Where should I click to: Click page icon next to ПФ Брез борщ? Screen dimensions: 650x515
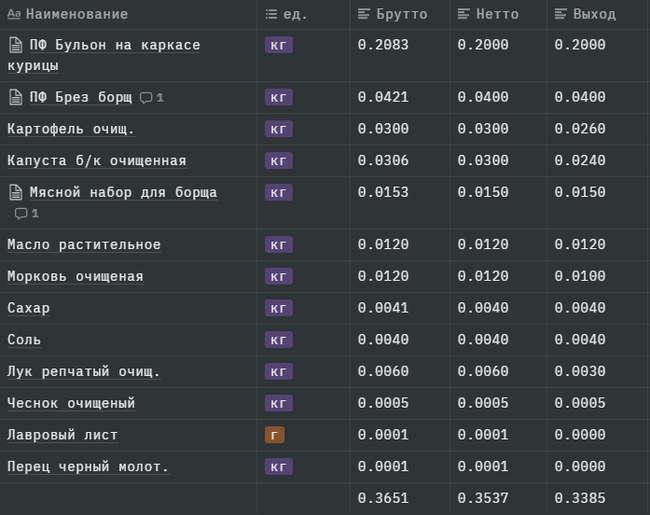click(x=15, y=97)
